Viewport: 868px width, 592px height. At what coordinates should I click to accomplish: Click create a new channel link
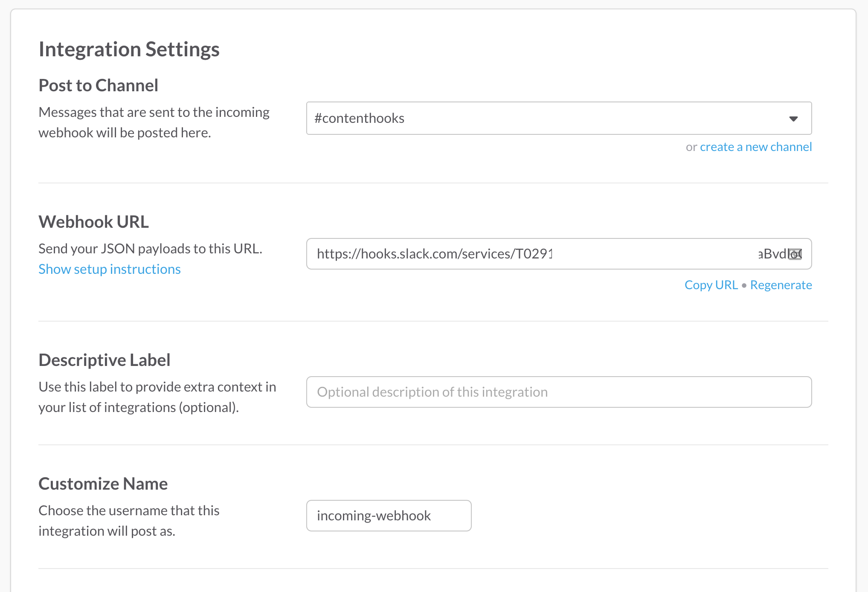(x=756, y=147)
